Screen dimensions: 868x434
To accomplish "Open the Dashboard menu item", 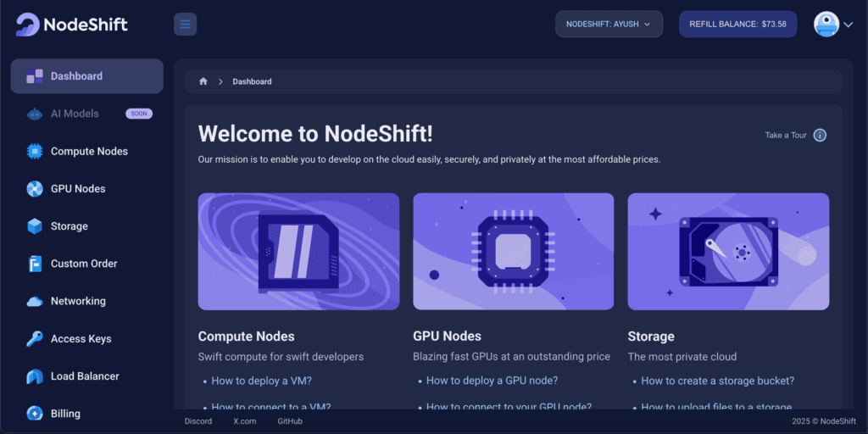I will 87,76.
